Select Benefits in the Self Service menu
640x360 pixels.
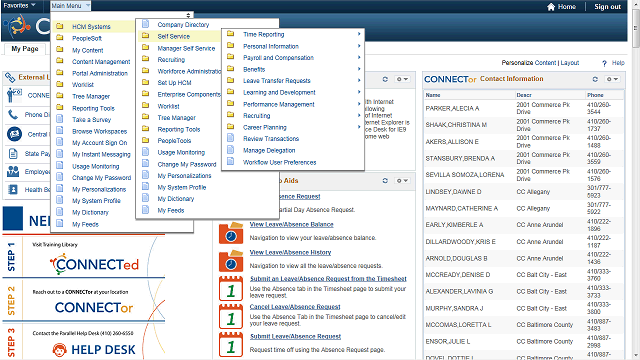pyautogui.click(x=254, y=69)
